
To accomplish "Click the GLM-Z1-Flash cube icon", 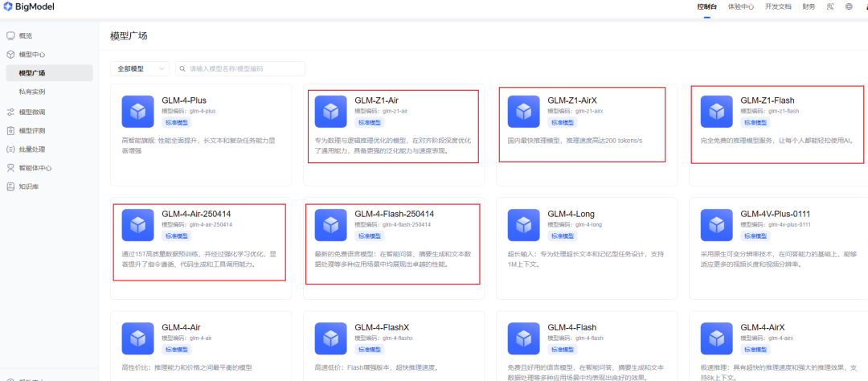I will 716,111.
